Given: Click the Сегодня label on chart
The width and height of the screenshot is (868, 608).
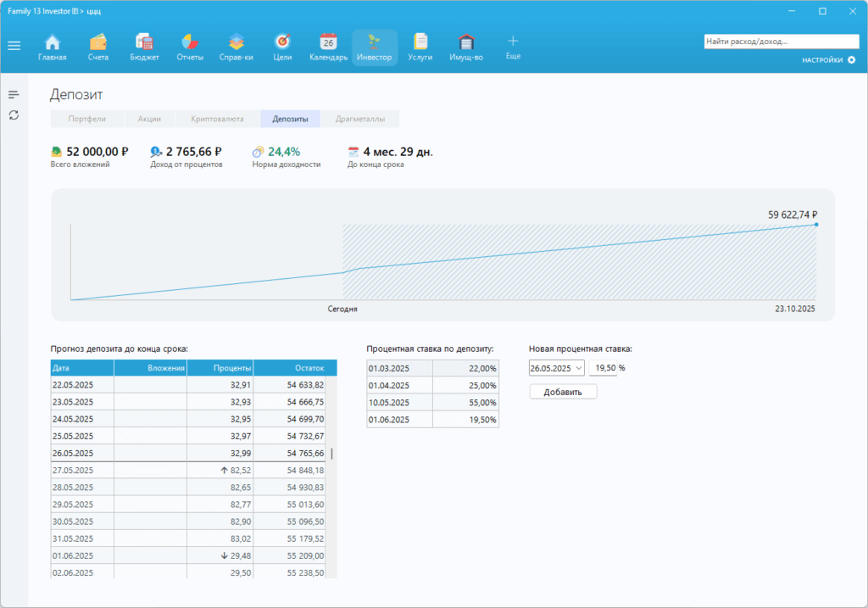Looking at the screenshot, I should (x=342, y=309).
